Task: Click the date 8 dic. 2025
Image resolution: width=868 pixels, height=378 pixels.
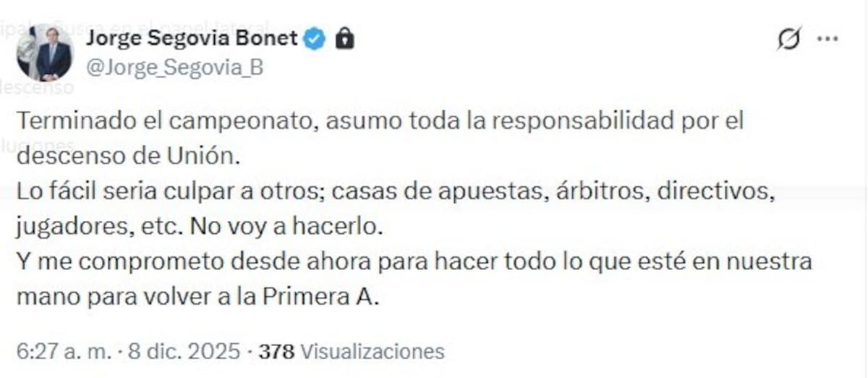Action: pyautogui.click(x=182, y=352)
